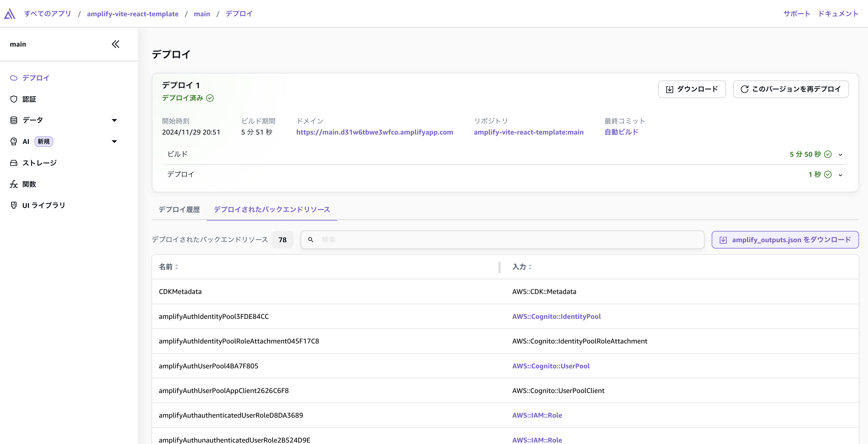The image size is (868, 444).
Task: Expand the ビルド step details
Action: tap(840, 154)
